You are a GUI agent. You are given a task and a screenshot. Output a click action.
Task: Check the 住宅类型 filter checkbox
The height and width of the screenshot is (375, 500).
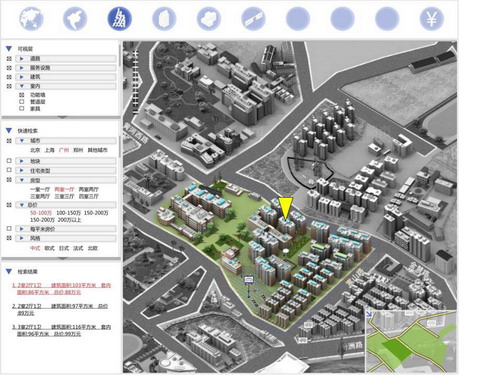pos(9,170)
